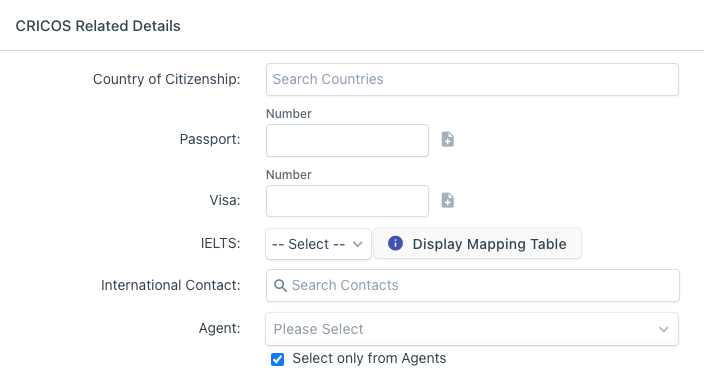Click the magnifier icon in Search Contacts
This screenshot has width=704, height=388.
(x=280, y=285)
